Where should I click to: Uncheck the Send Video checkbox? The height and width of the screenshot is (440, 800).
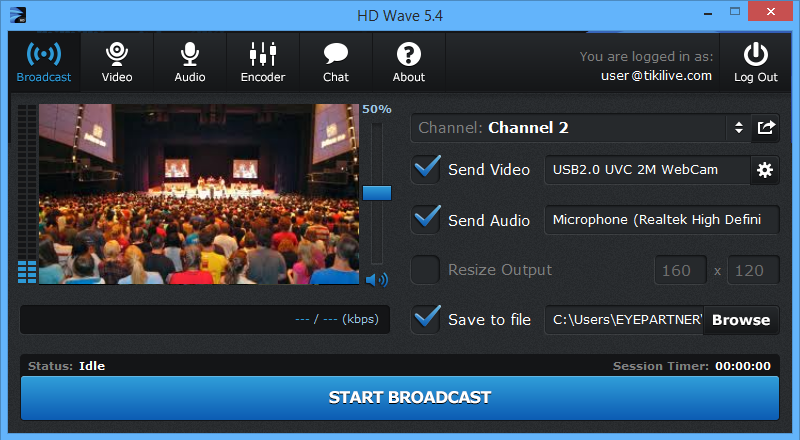tap(427, 169)
